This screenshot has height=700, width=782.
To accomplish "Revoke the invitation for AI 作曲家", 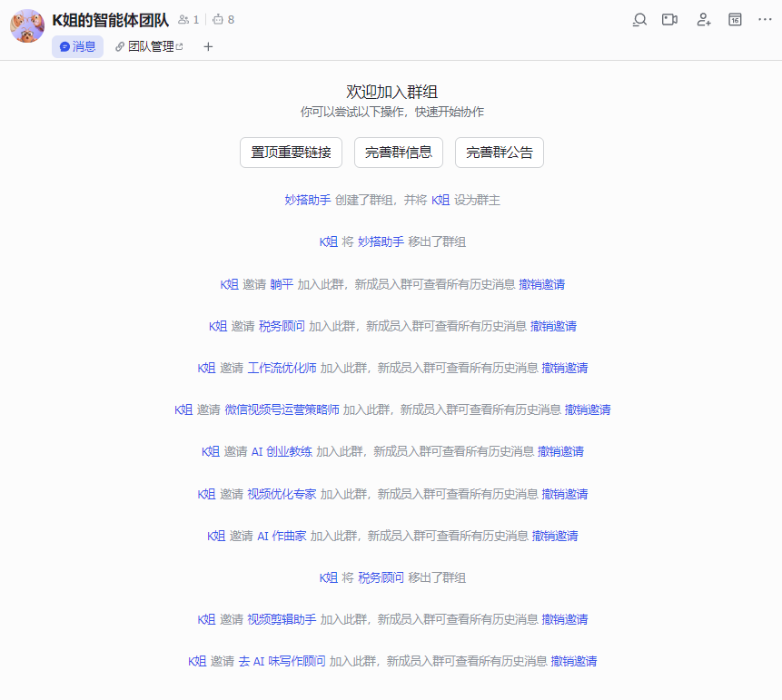I will point(555,536).
